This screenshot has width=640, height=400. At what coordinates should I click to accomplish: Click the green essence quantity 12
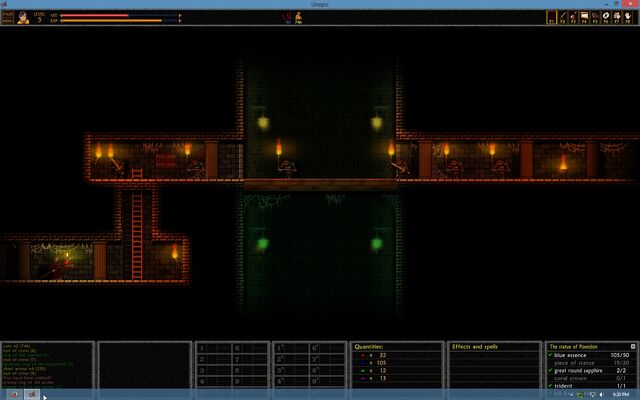[382, 371]
